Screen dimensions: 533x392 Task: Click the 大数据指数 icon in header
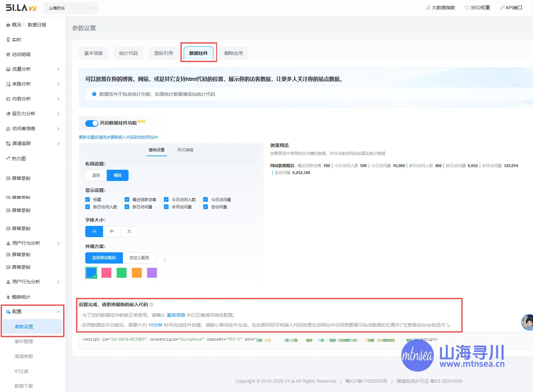tap(428, 8)
